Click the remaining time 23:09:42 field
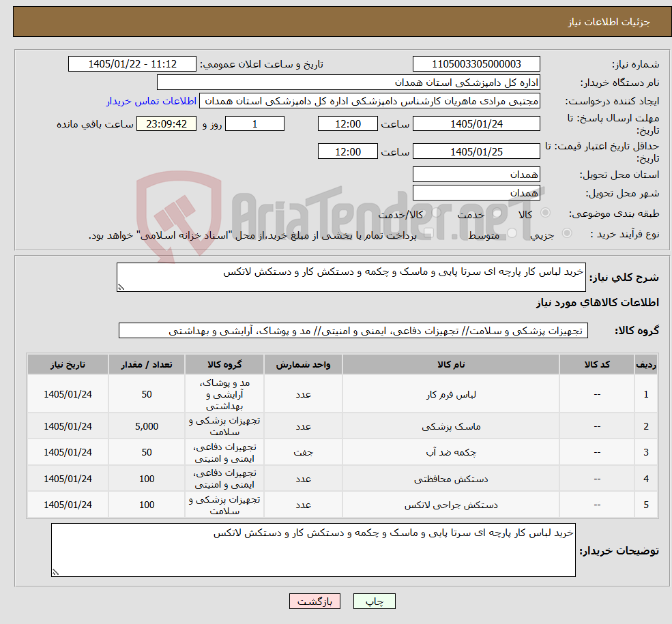Screen dimensions: 672x624 [166, 123]
